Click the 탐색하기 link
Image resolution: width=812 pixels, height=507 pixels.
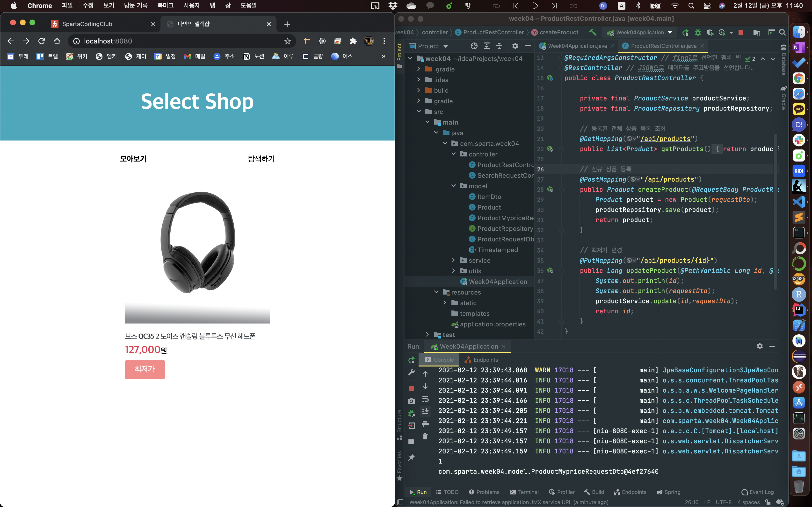click(261, 159)
